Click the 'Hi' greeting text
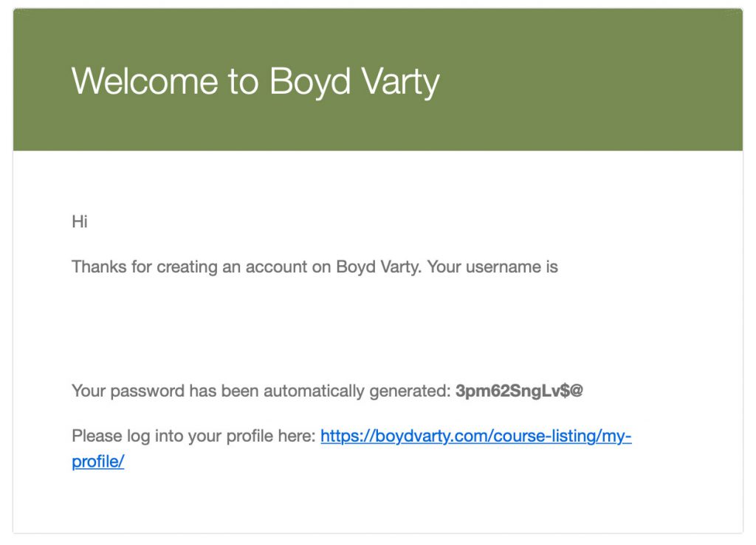Screen dimensions: 756x545 click(80, 222)
